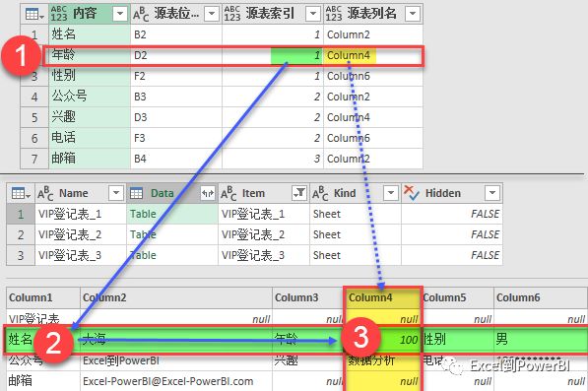Screen dimensions: 588x391
Task: Open the Name column filter dropdown
Action: pyautogui.click(x=116, y=193)
